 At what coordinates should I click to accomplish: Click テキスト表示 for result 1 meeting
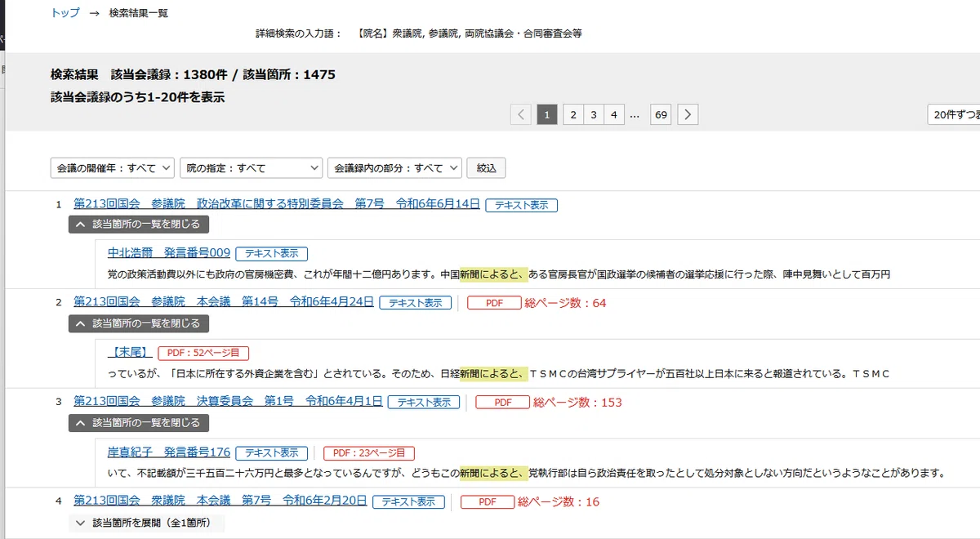[x=522, y=205]
